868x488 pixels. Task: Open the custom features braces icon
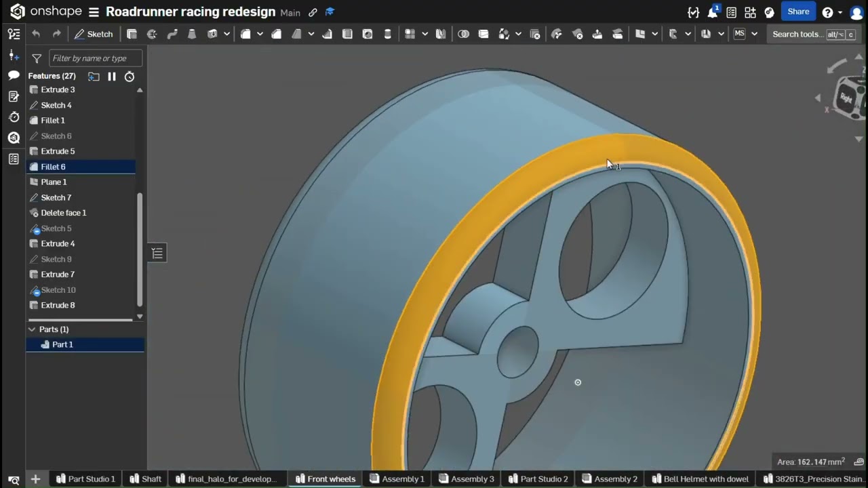[693, 12]
